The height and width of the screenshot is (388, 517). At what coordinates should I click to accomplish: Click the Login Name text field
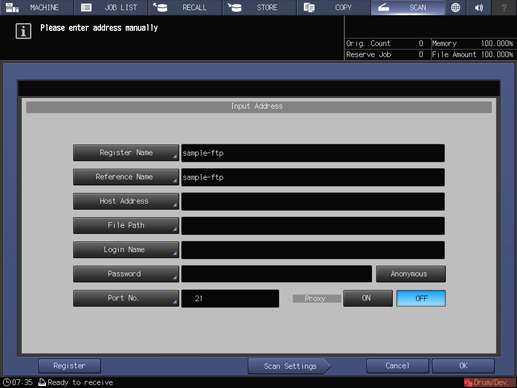313,250
